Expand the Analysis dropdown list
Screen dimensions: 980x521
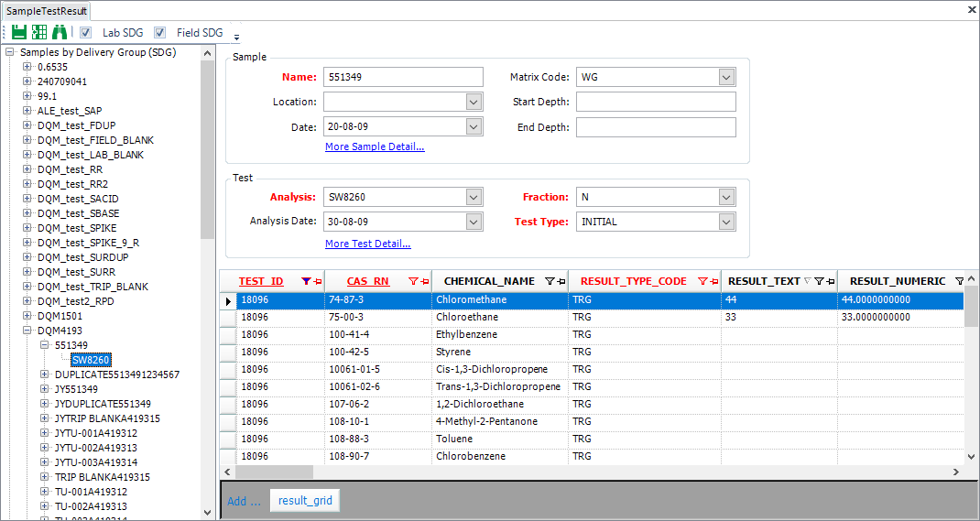(473, 197)
